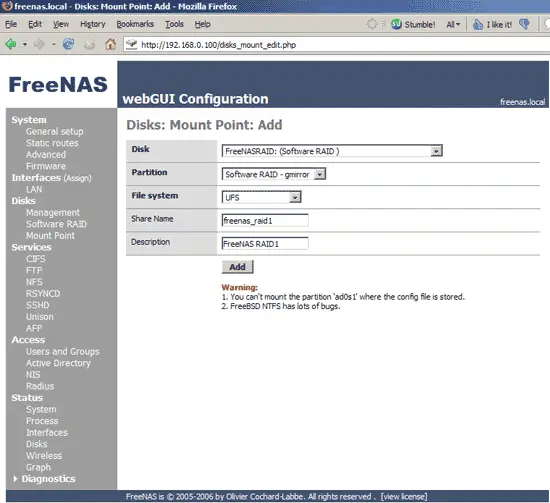Screen dimensions: 550x503
Task: Open SSHD service settings
Action: (38, 305)
